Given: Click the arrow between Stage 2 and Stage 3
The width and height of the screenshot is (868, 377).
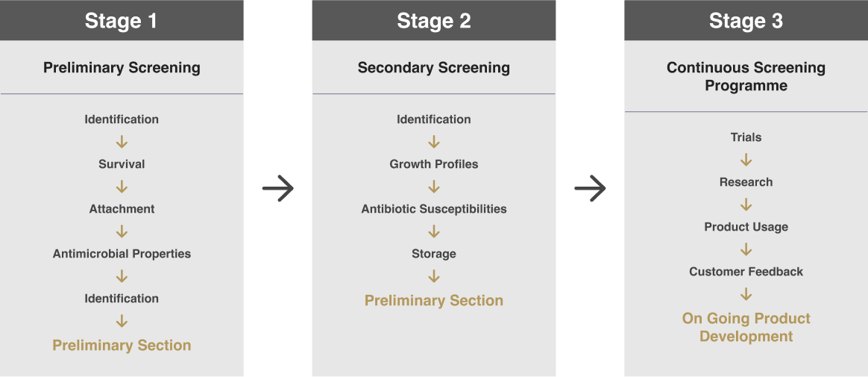Looking at the screenshot, I should [590, 189].
